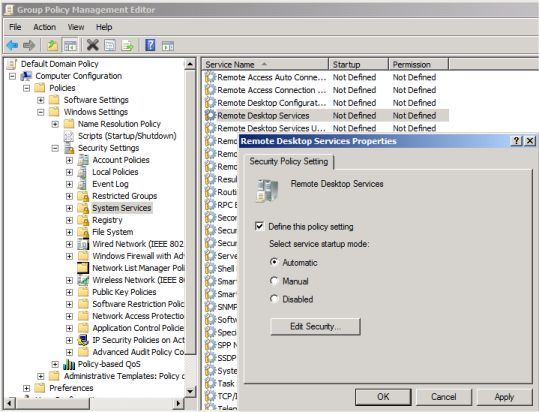Select the Manual startup mode
This screenshot has height=412, width=539.
pyautogui.click(x=274, y=281)
